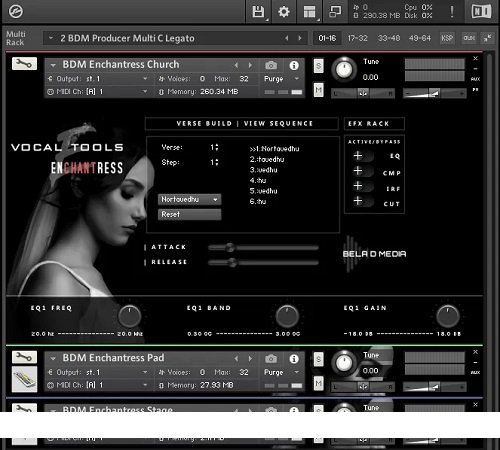Click the Reset button

[189, 214]
